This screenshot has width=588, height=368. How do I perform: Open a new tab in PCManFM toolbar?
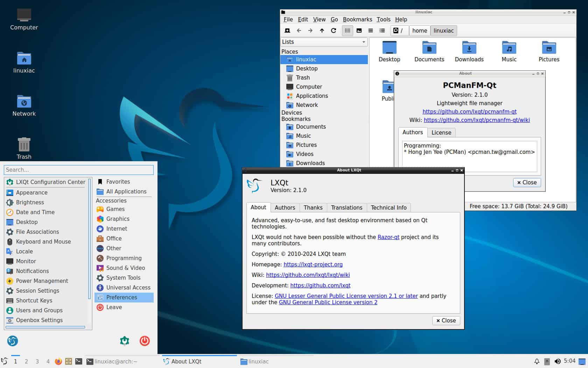287,30
